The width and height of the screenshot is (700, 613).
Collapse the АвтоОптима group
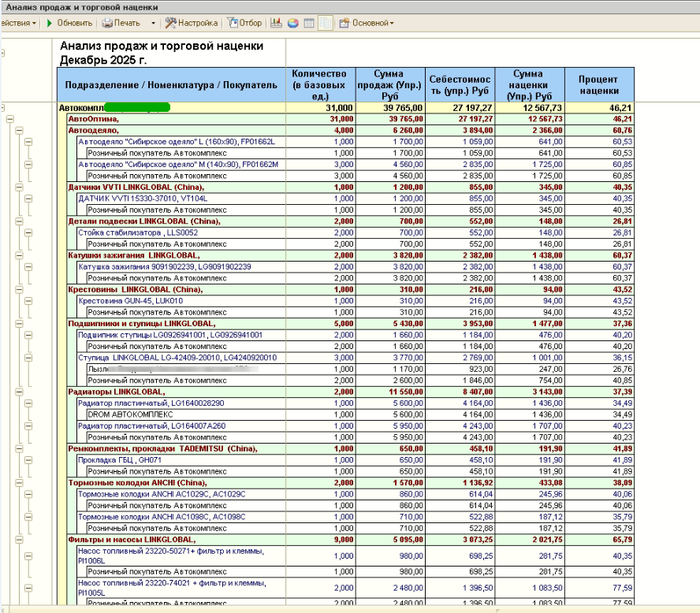[10, 119]
